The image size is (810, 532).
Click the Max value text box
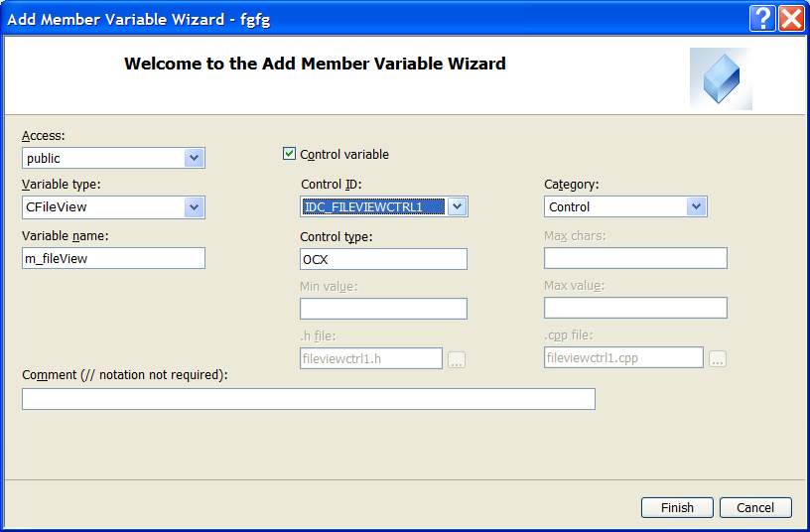(635, 309)
